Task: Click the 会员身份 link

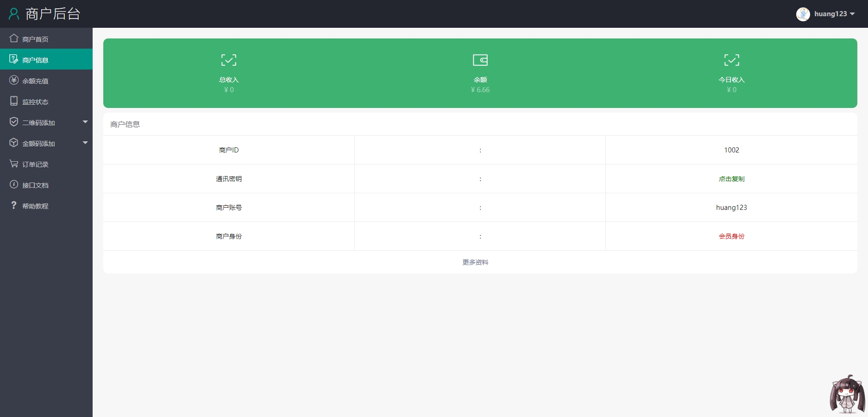Action: (x=731, y=236)
